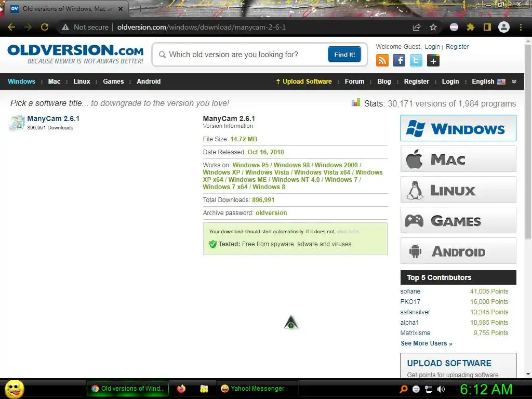Click contributor safarisilver
This screenshot has height=399, width=532.
[415, 312]
